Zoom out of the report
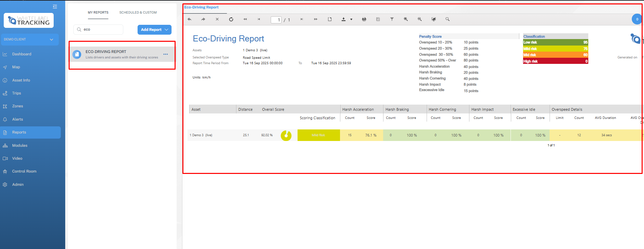Viewport: 644px width, 249px height. pos(419,19)
